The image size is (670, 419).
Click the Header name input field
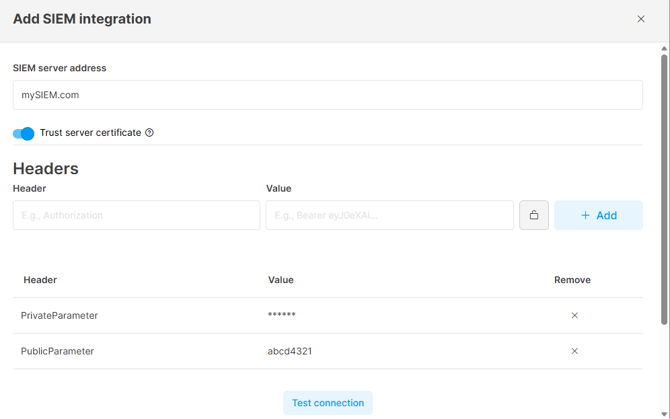tap(136, 215)
